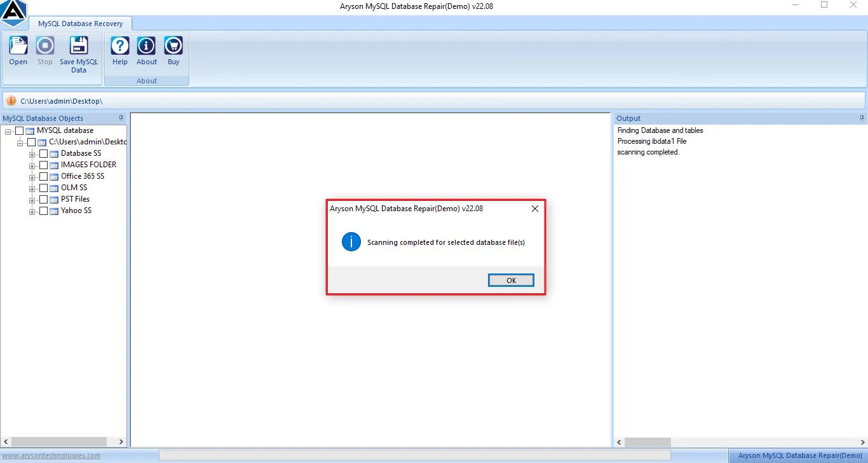Expand the OLM SS node
Image resolution: width=868 pixels, height=463 pixels.
32,188
